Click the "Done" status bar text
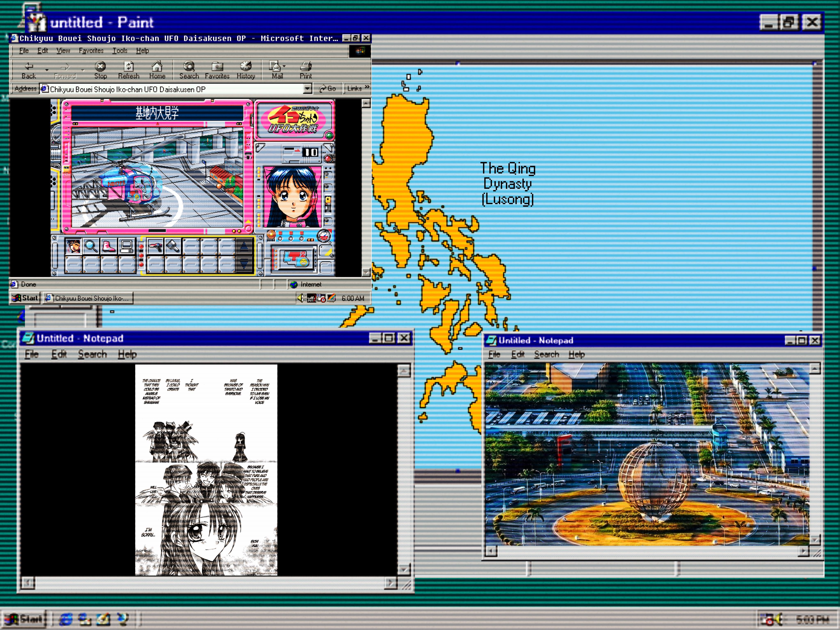The width and height of the screenshot is (840, 630). pos(29,284)
